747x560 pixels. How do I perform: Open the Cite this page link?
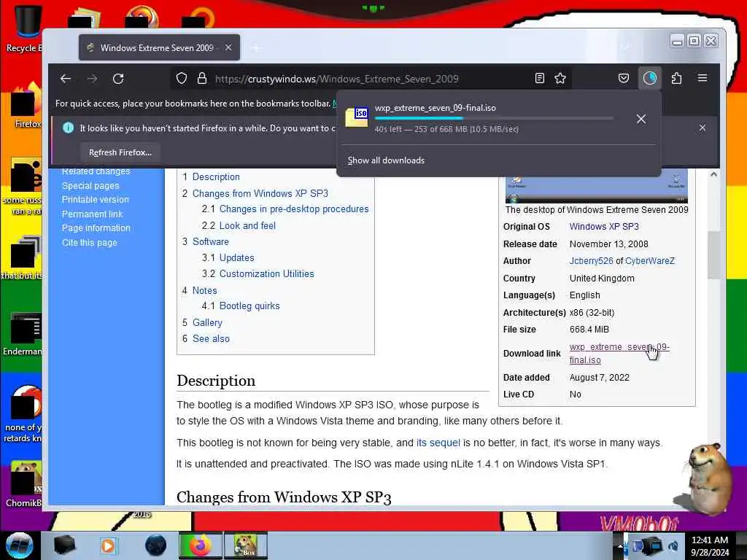89,242
